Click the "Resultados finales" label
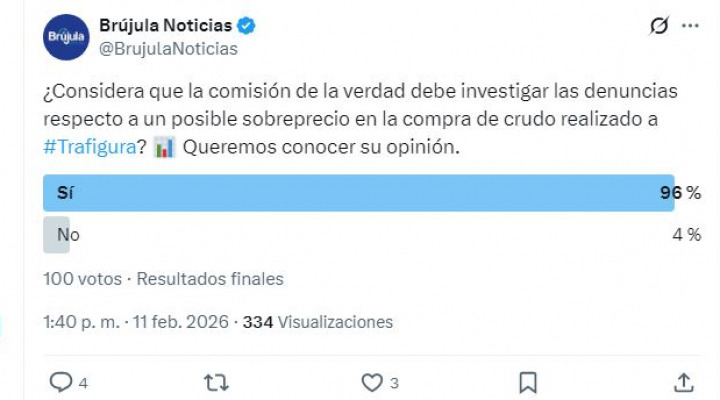The image size is (720, 400). [210, 279]
